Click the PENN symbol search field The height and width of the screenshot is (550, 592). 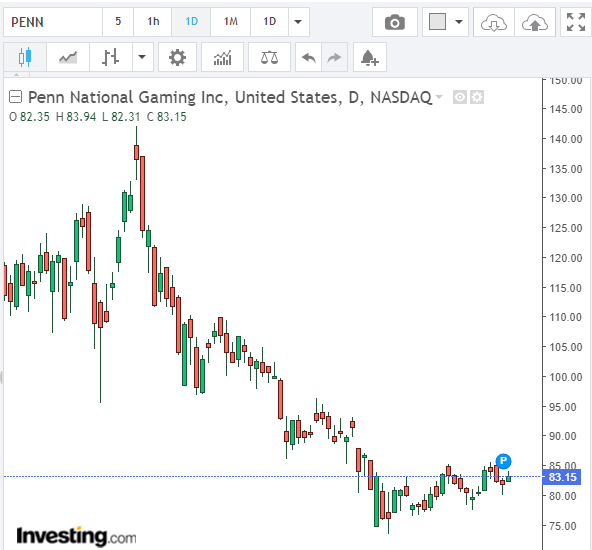53,22
